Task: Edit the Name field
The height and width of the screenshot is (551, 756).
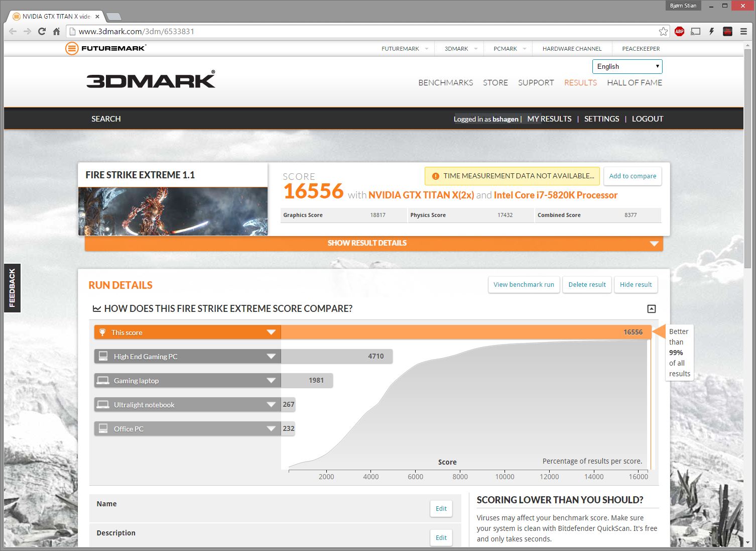Action: [441, 509]
